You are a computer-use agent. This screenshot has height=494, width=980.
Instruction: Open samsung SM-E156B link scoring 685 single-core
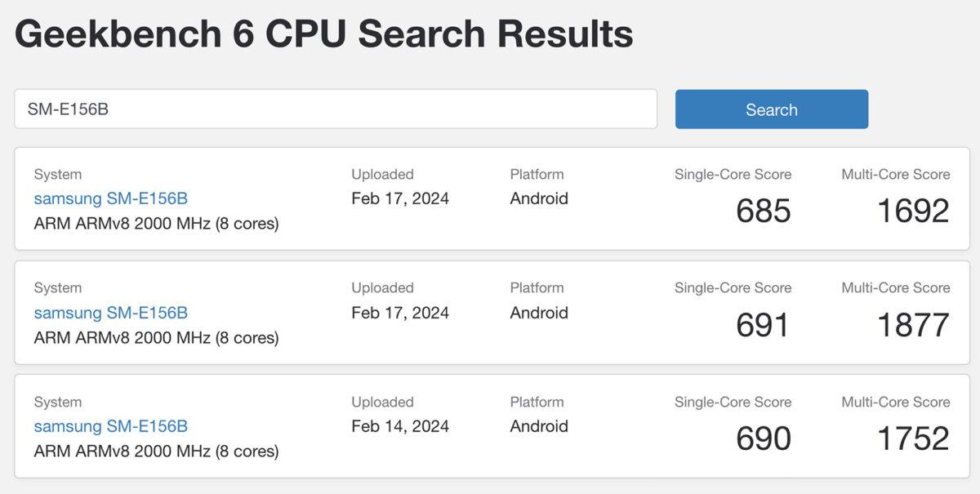tap(111, 198)
